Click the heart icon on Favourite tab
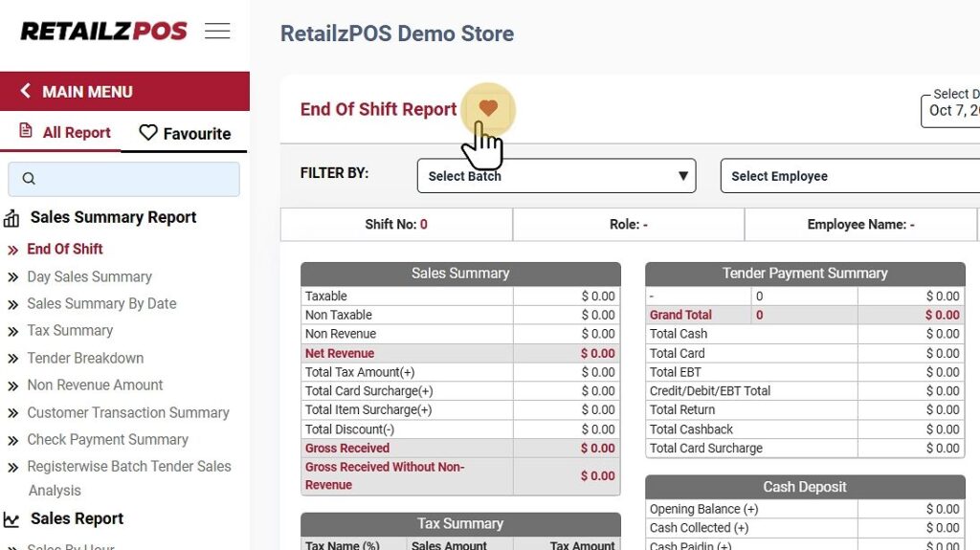The width and height of the screenshot is (980, 550). (148, 133)
